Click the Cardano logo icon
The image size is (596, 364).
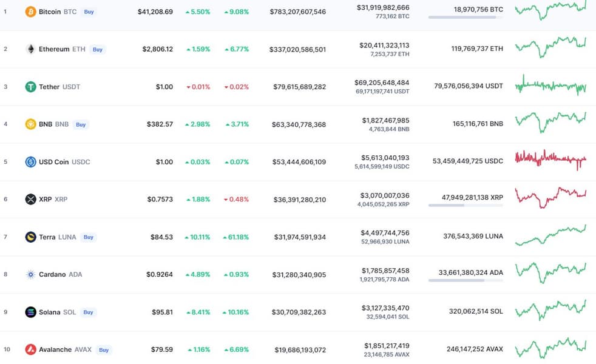pos(30,274)
